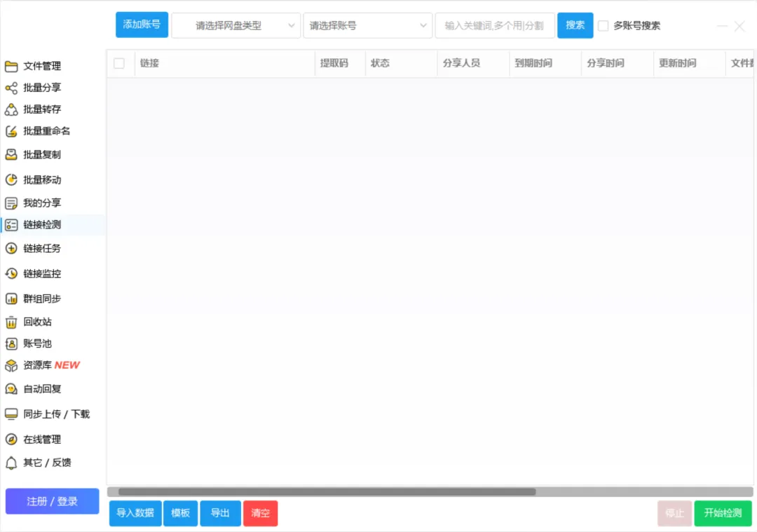Click the keyword search input field
Viewport: 757px width, 532px height.
pyautogui.click(x=494, y=26)
